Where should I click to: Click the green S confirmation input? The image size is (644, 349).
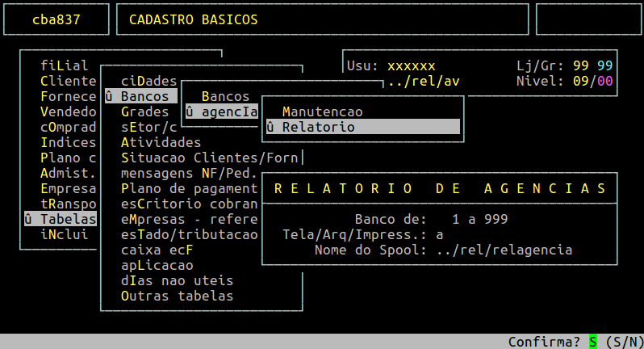pyautogui.click(x=593, y=342)
